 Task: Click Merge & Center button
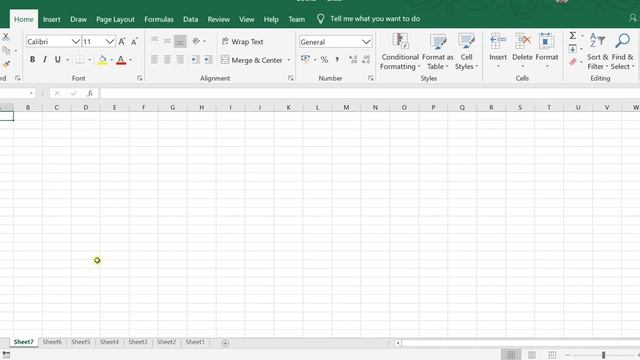point(251,60)
